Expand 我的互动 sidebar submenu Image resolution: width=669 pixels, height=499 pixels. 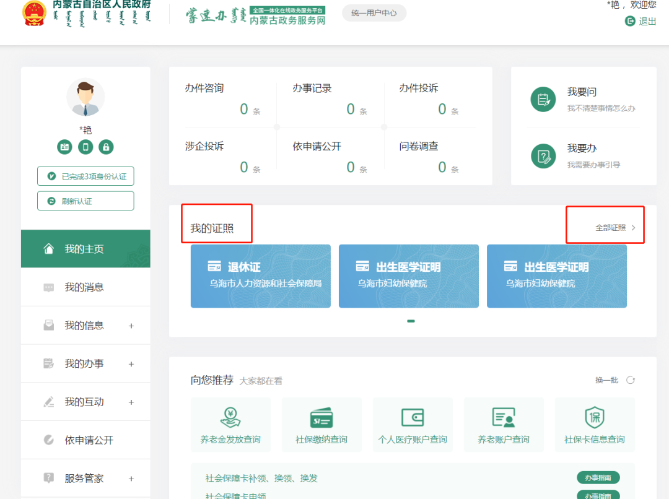(x=131, y=402)
